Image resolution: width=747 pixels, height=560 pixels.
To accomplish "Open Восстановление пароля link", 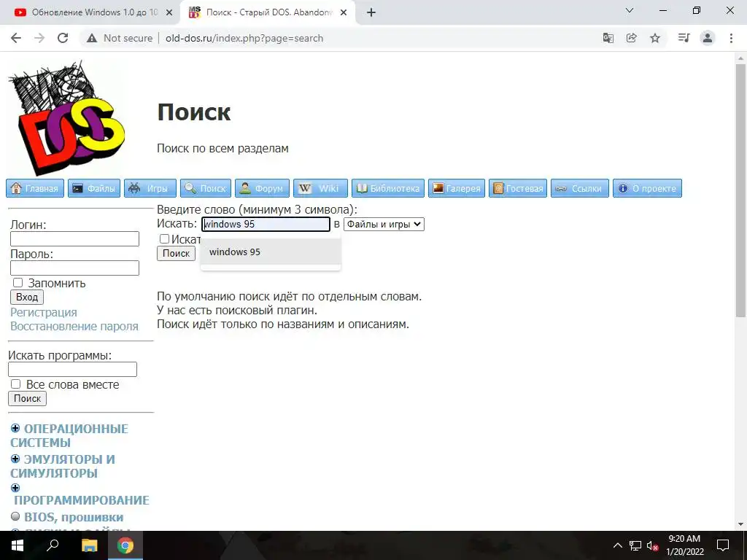I will pos(74,326).
